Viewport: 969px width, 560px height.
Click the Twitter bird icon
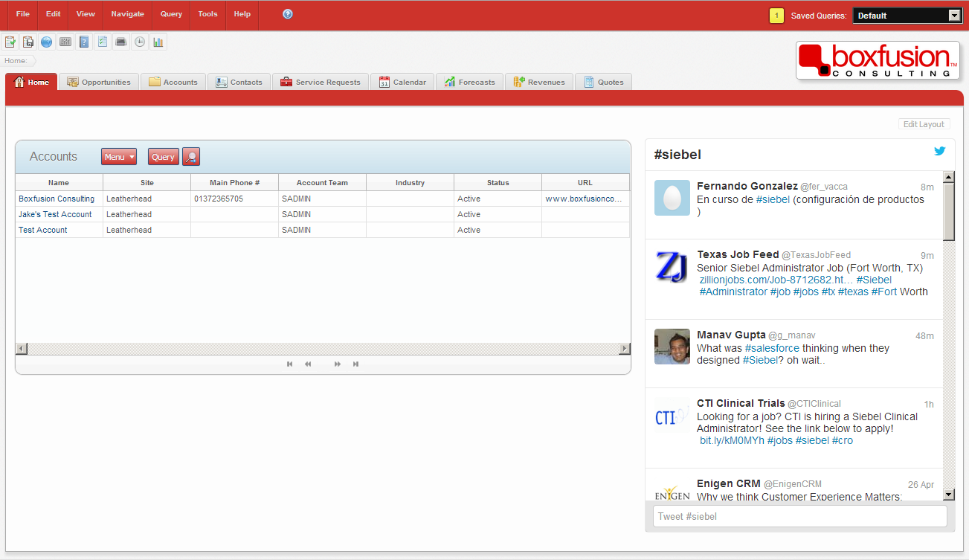tap(939, 151)
